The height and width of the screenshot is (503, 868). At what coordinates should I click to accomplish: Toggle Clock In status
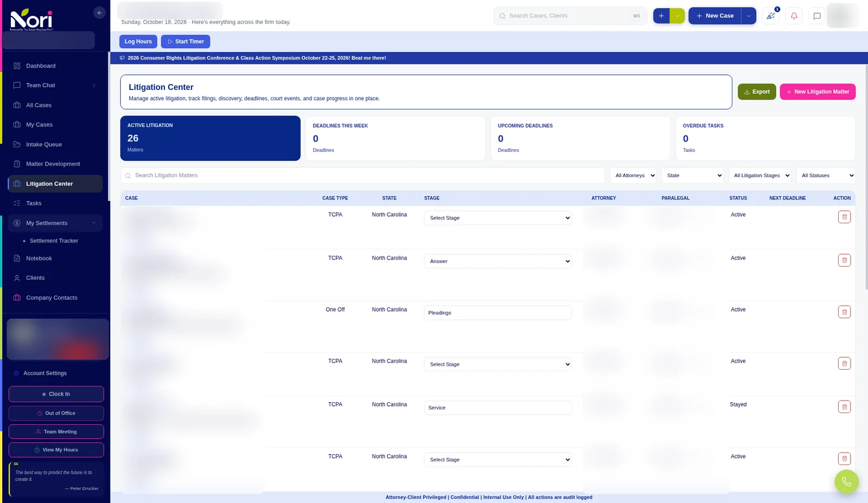point(56,394)
